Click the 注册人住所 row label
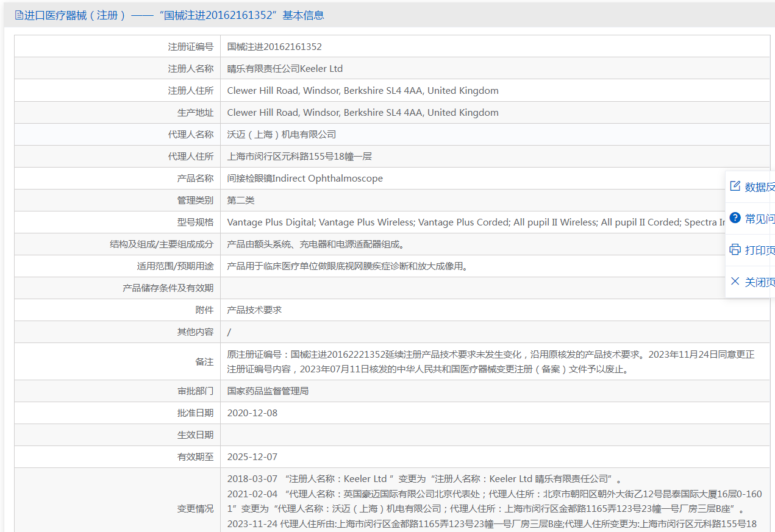This screenshot has width=775, height=532. pos(191,90)
